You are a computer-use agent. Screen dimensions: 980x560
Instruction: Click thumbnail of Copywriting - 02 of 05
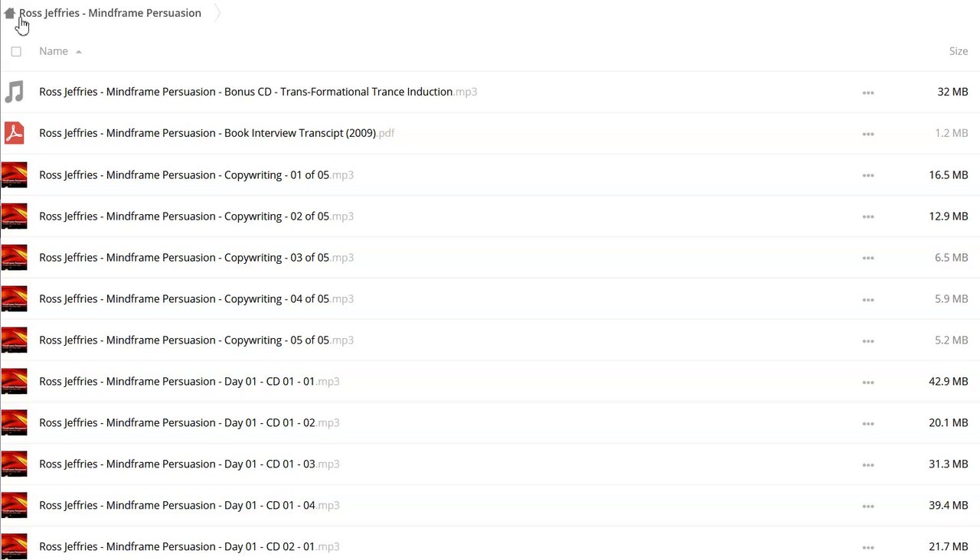pyautogui.click(x=15, y=216)
